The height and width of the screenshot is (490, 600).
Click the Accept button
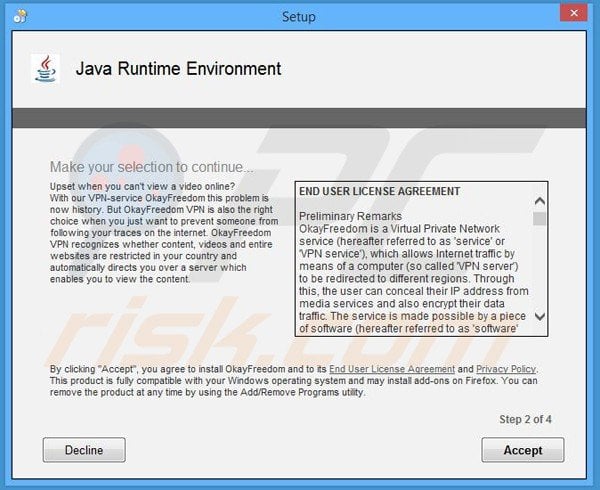click(x=523, y=450)
